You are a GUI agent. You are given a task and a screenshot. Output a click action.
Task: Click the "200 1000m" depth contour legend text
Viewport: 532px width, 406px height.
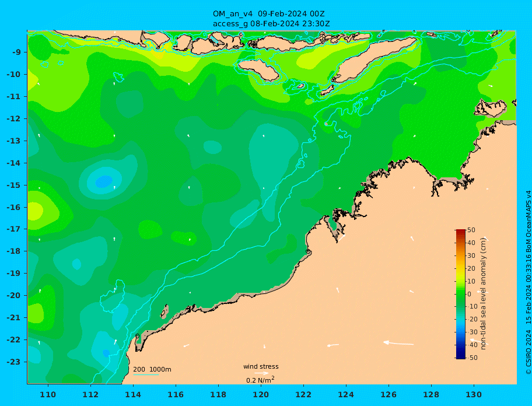click(x=152, y=369)
